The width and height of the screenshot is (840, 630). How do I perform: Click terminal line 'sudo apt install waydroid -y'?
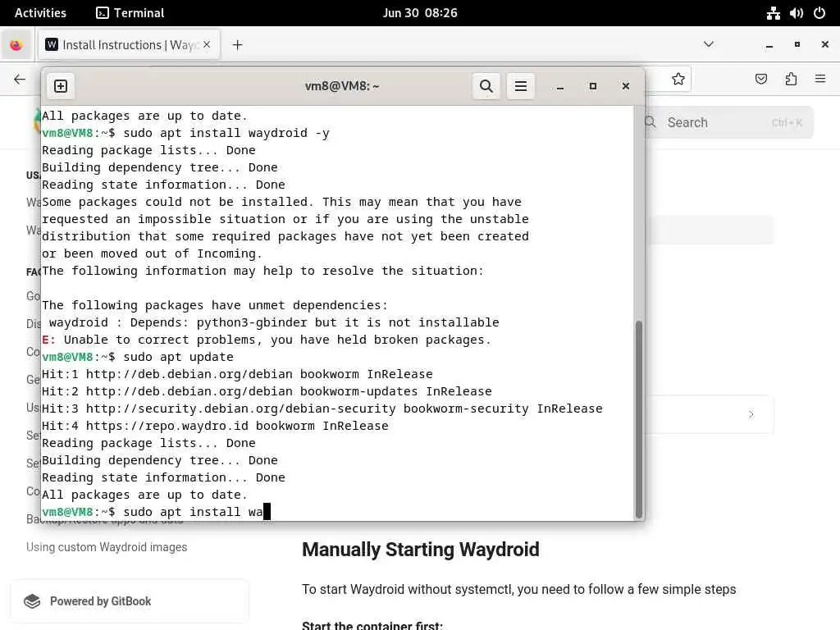(226, 133)
